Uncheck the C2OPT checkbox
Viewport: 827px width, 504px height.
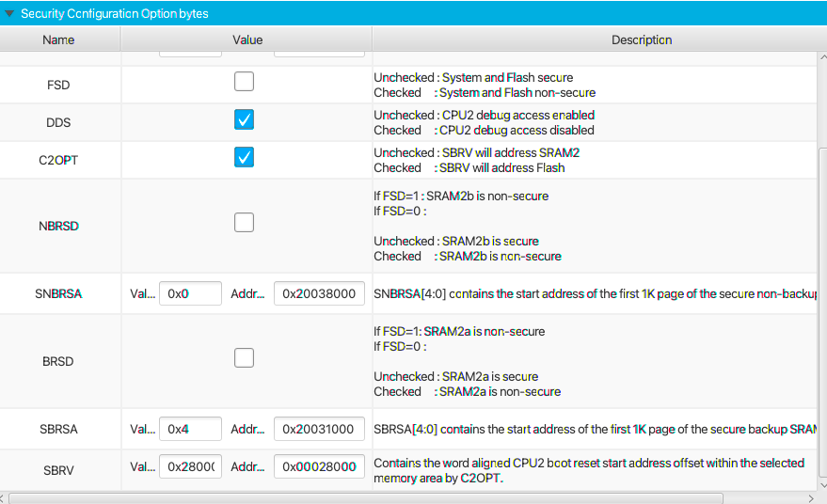(244, 157)
